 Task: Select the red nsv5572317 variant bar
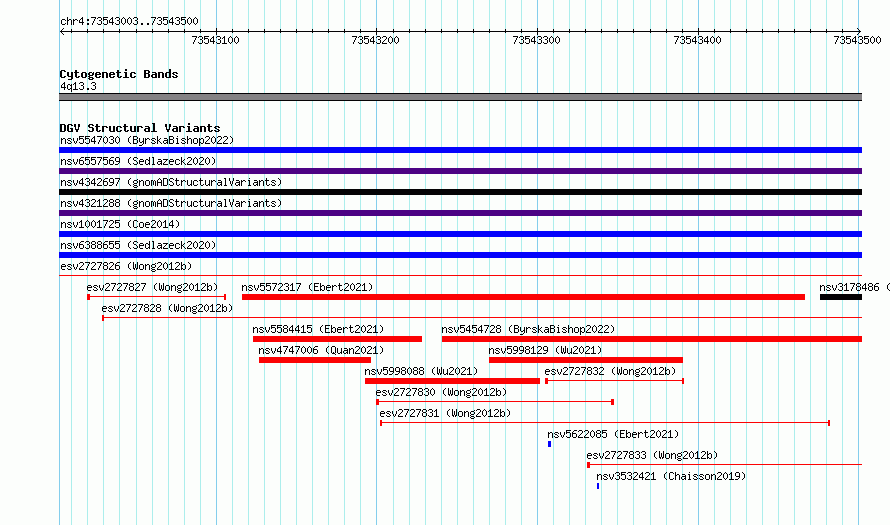click(523, 297)
